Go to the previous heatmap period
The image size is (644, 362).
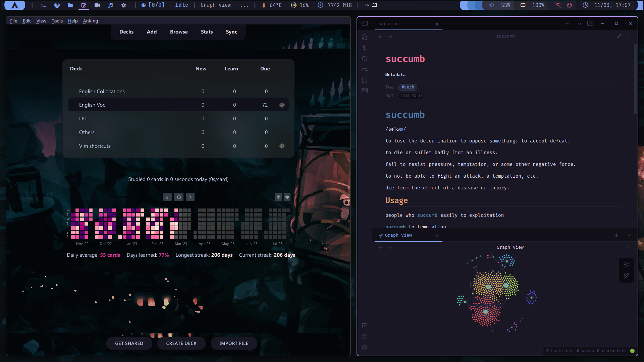pos(167,197)
